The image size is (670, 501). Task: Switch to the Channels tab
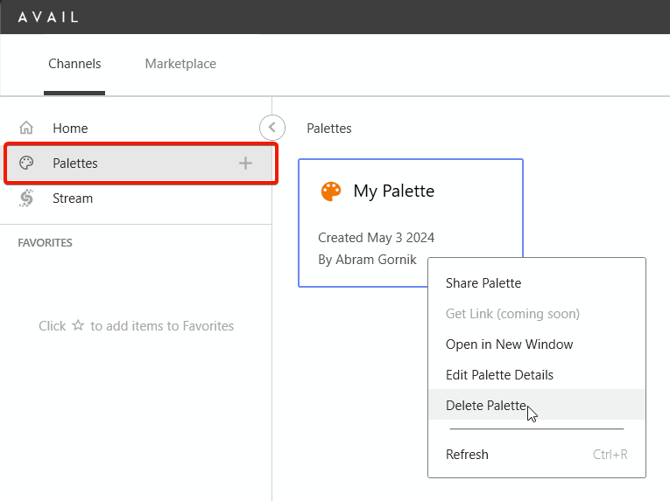pyautogui.click(x=75, y=64)
